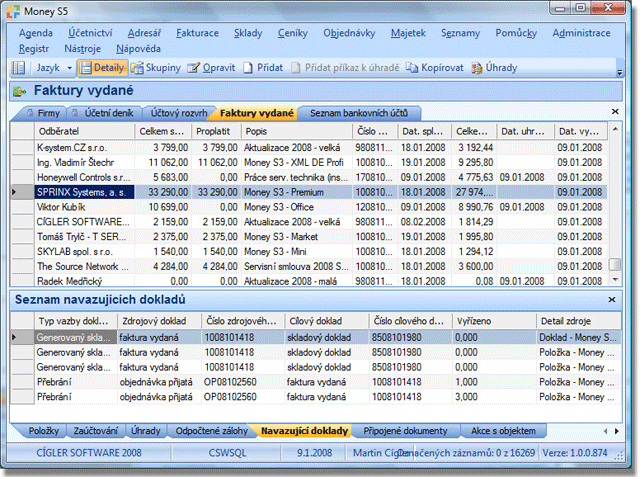
Task: Open the Seznamy menu
Action: (460, 33)
